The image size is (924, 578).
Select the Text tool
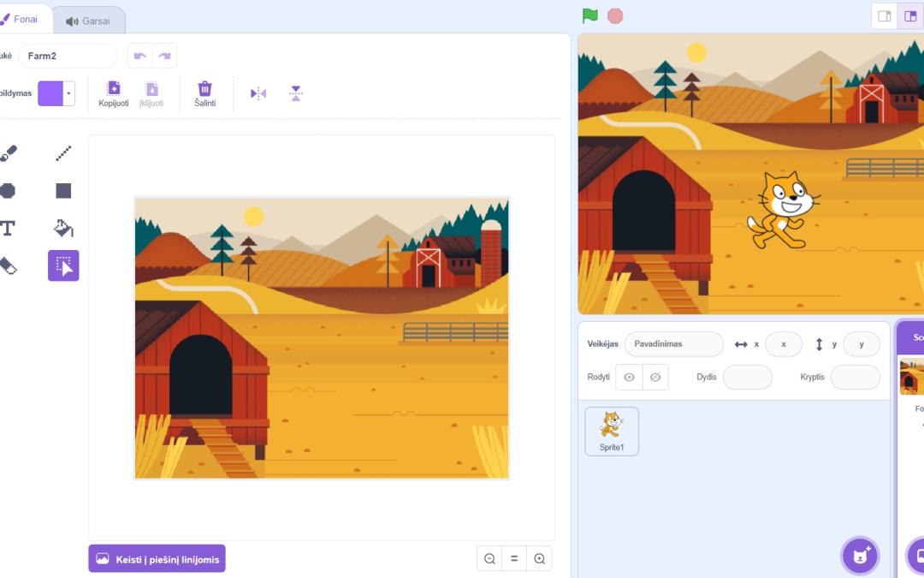(7, 229)
